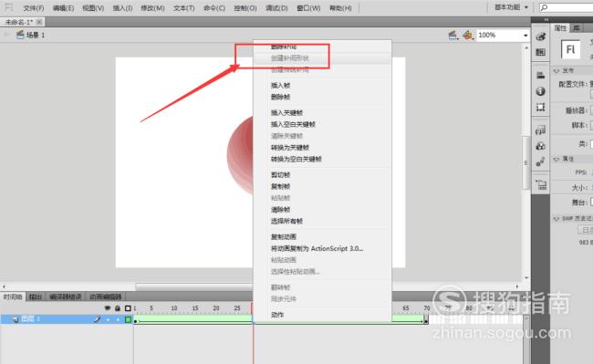Click frame 15 on the timeline ruler

pos(195,308)
